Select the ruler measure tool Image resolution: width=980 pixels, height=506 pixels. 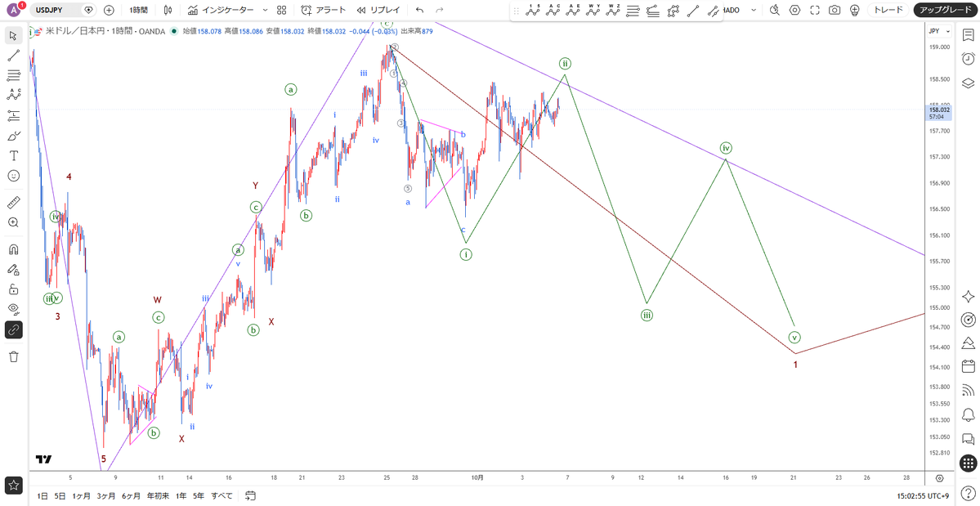point(13,203)
